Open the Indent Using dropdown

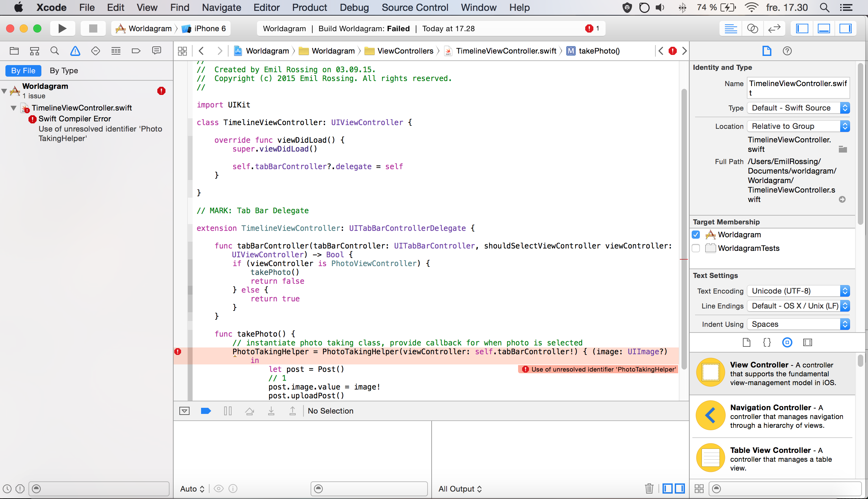click(798, 324)
